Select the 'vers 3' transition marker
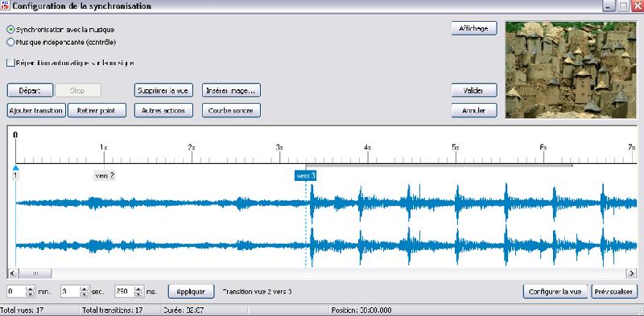This screenshot has width=644, height=316. (306, 175)
